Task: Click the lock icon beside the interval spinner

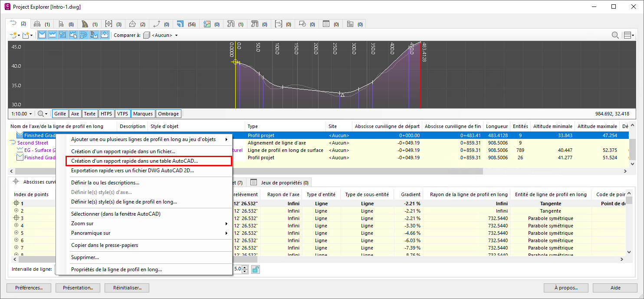Action: pos(256,269)
